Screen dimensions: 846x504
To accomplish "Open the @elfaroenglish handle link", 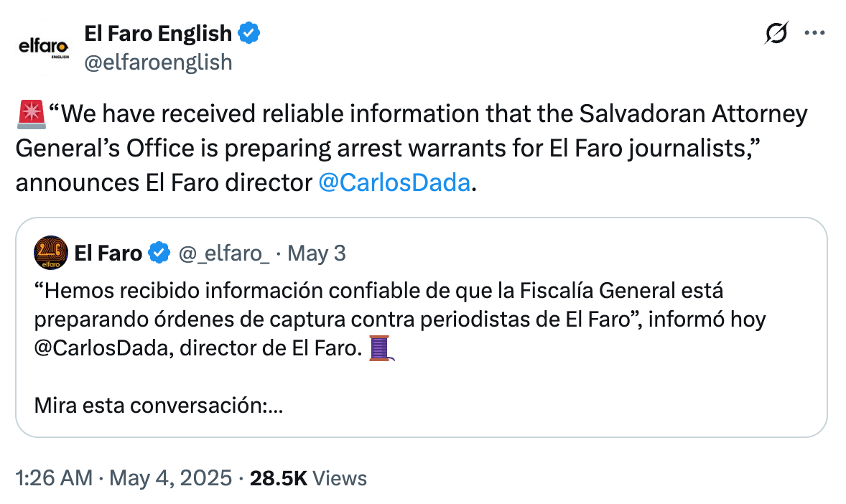I will pos(158,62).
